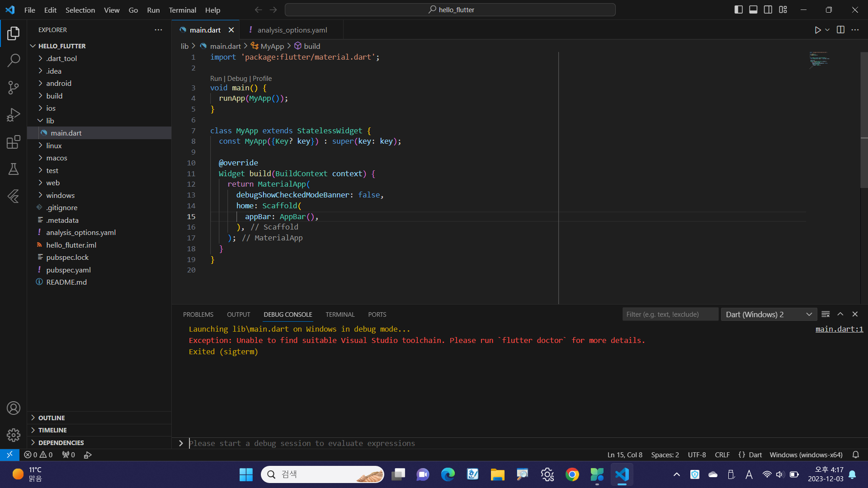Screen dimensions: 868x488
Task: Click the Profile code lens link
Action: coord(262,79)
